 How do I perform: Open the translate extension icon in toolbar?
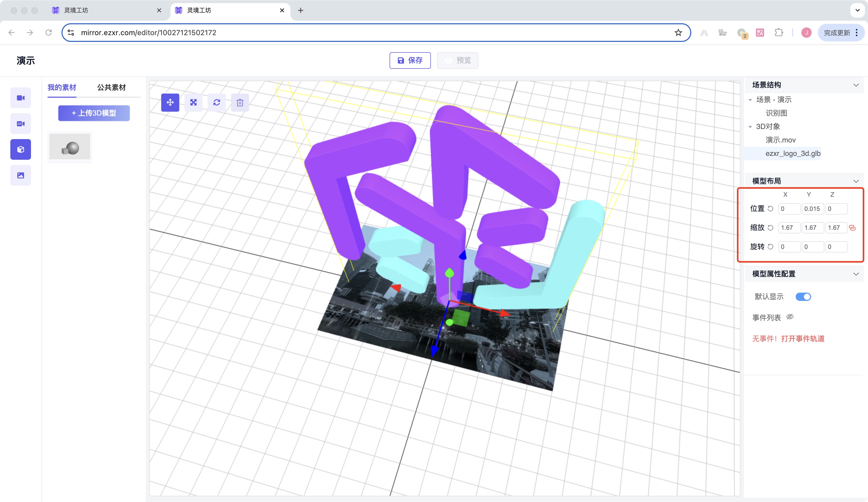pyautogui.click(x=760, y=32)
